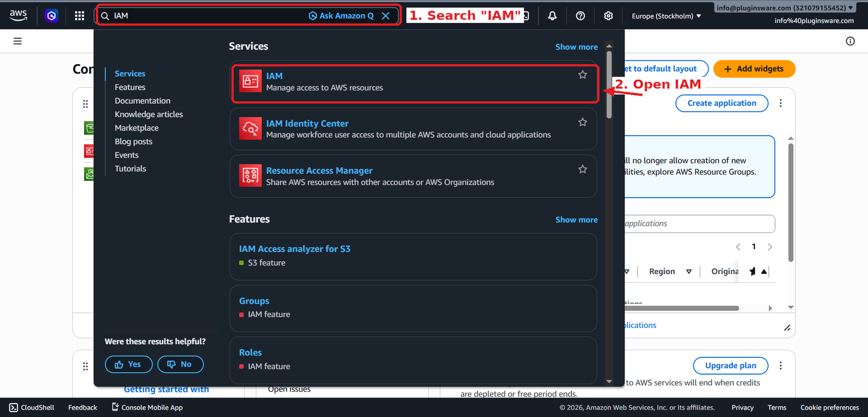Viewport: 868px width, 417px height.
Task: Open the settings gear icon
Action: 609,16
